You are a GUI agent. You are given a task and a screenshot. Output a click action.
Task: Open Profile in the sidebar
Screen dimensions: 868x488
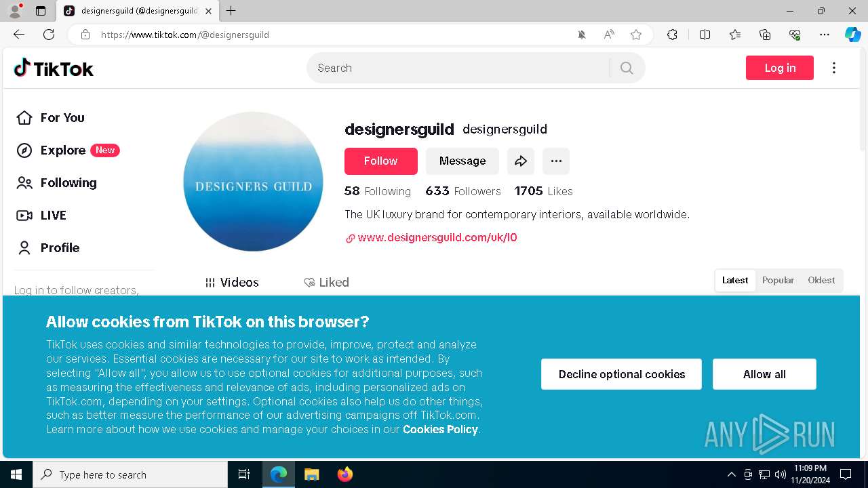(x=48, y=247)
